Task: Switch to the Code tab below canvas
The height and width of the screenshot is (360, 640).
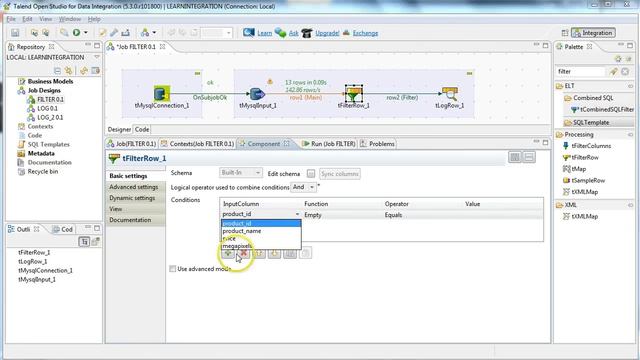Action: coord(142,129)
